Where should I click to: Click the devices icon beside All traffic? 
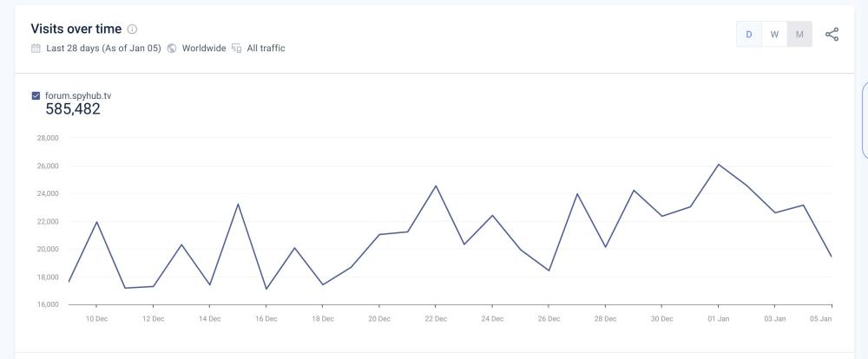click(x=237, y=48)
